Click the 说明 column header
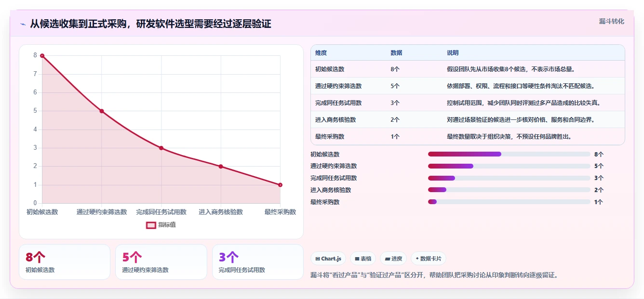644x299 pixels. coord(453,53)
